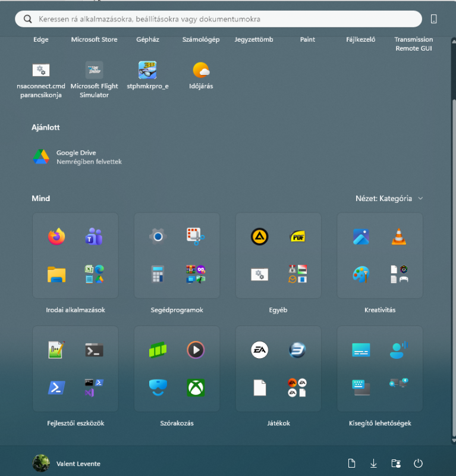This screenshot has width=456, height=476.
Task: Expand the Játékok more-apps cluster
Action: (297, 388)
